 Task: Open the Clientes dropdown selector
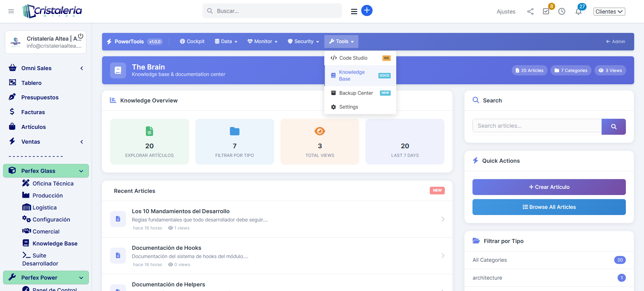point(609,11)
